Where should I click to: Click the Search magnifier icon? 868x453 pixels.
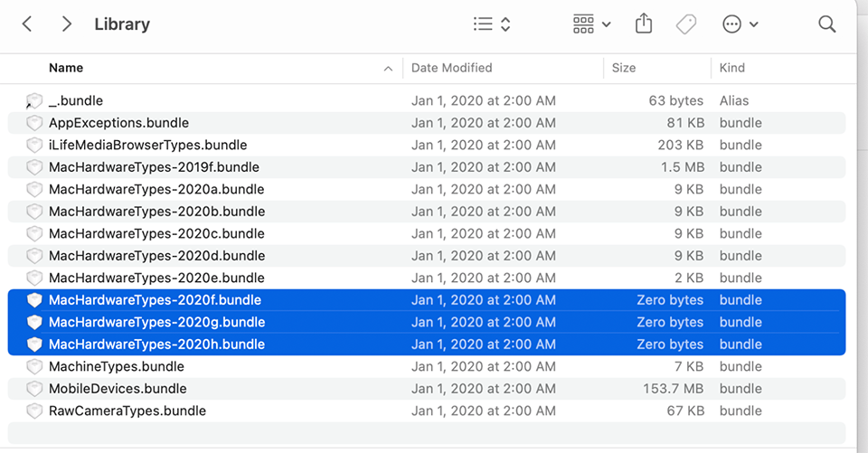click(x=827, y=24)
